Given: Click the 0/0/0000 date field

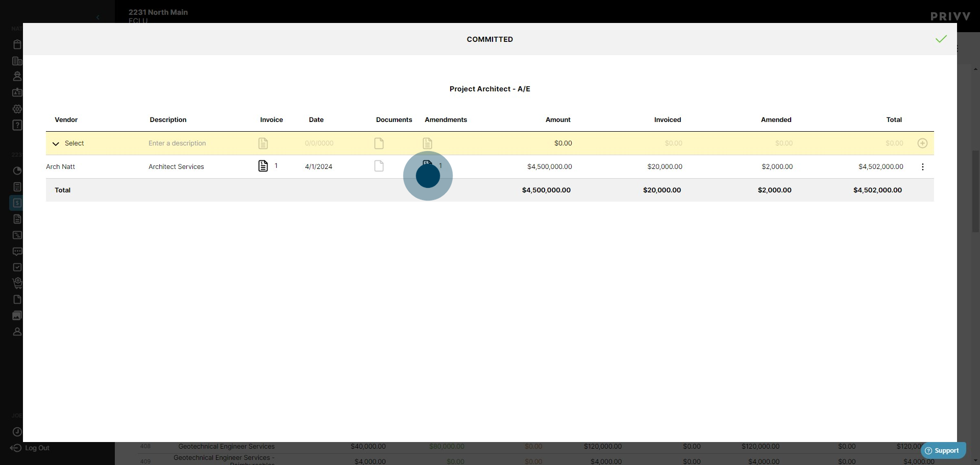Looking at the screenshot, I should 319,143.
